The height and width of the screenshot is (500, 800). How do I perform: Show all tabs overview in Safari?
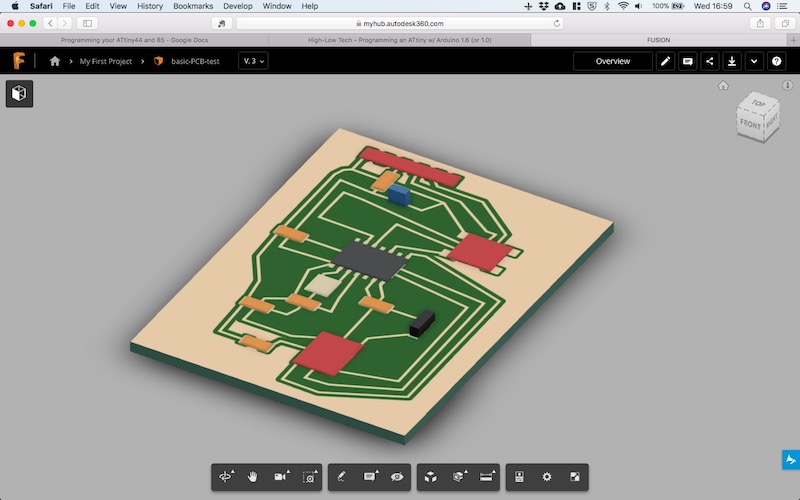coord(785,23)
